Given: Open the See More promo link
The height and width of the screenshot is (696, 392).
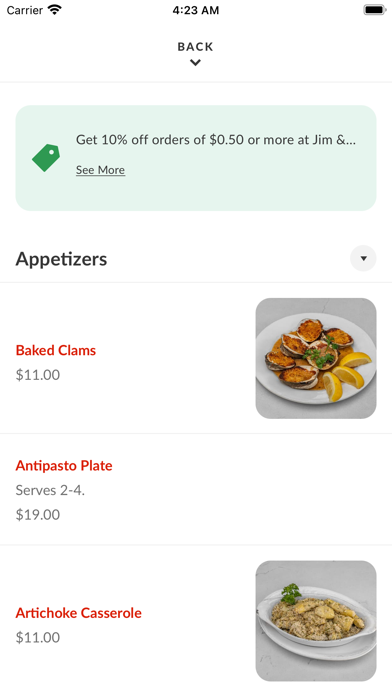Looking at the screenshot, I should pyautogui.click(x=100, y=170).
